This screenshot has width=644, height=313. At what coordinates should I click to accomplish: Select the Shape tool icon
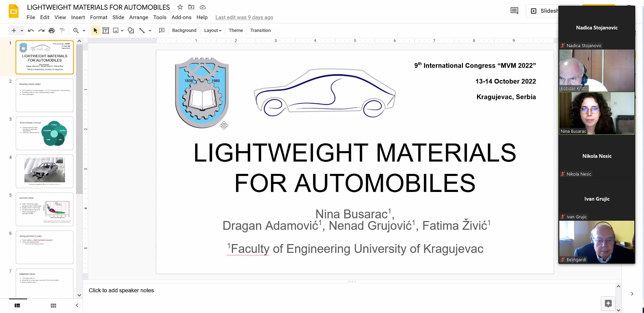click(x=131, y=30)
